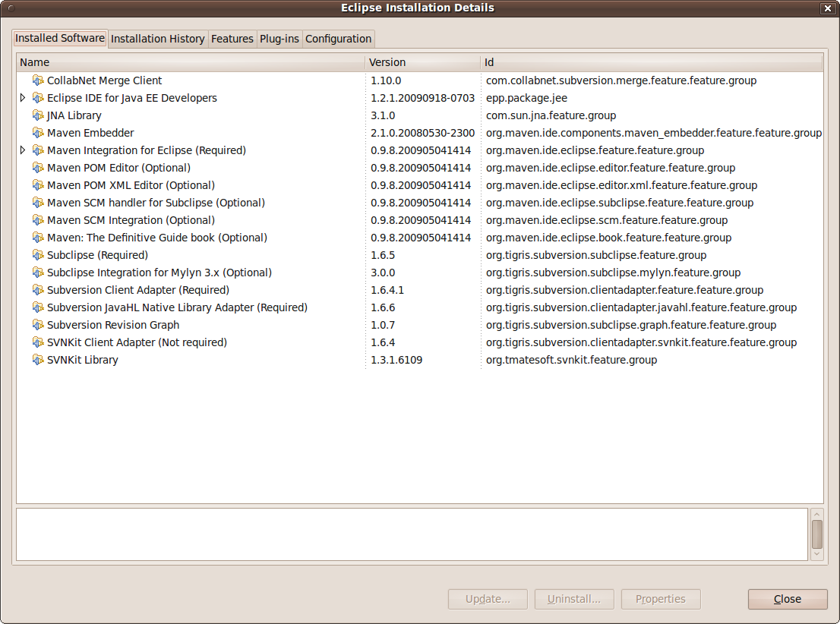Click version '1.3.1.6109' cell
The width and height of the screenshot is (840, 624).
[396, 360]
